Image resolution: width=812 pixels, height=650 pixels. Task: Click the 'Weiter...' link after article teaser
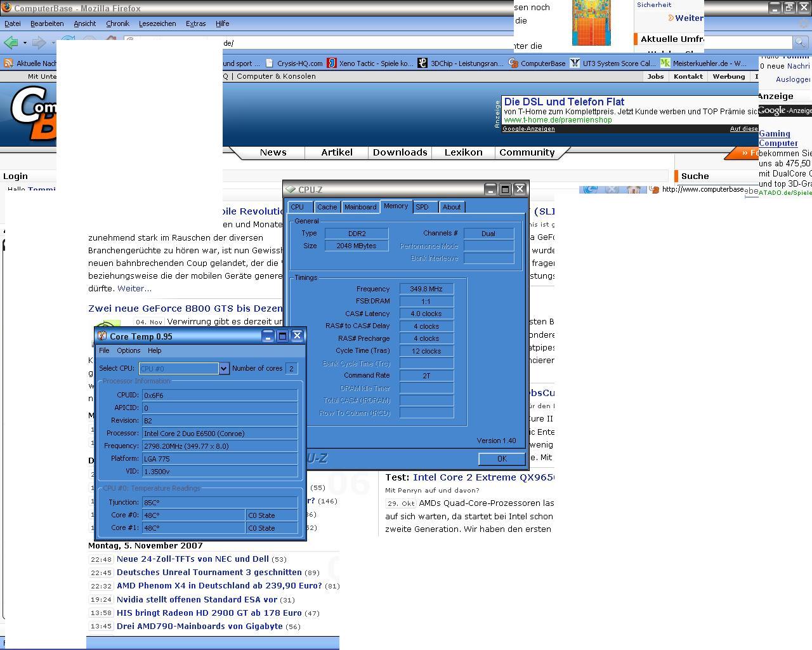[134, 288]
